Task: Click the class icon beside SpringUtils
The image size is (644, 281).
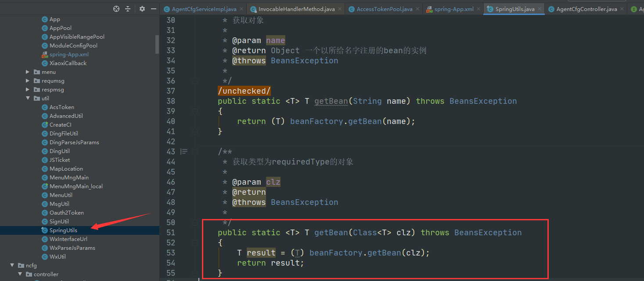Action: pyautogui.click(x=45, y=230)
